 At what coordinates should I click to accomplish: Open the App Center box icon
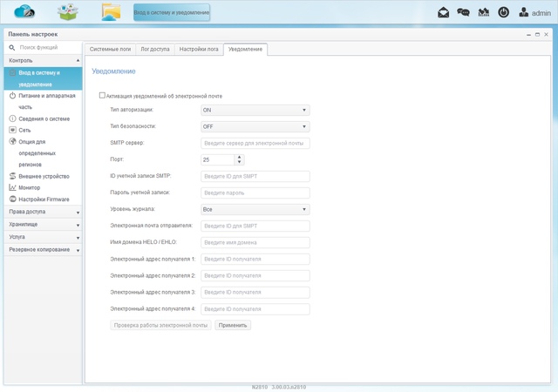pos(68,12)
